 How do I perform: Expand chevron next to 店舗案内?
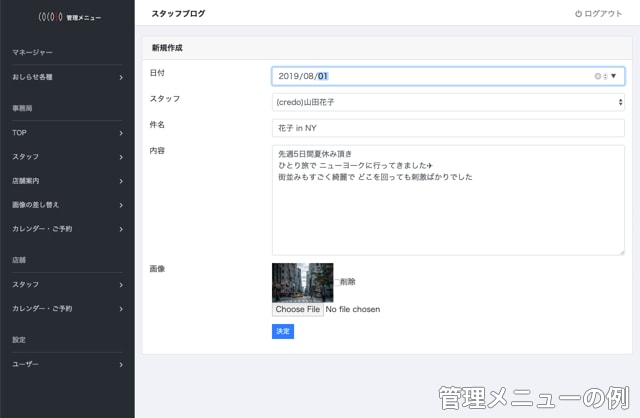(x=121, y=181)
